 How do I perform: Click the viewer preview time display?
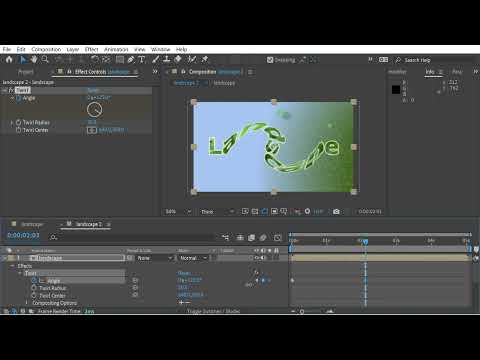coord(370,211)
